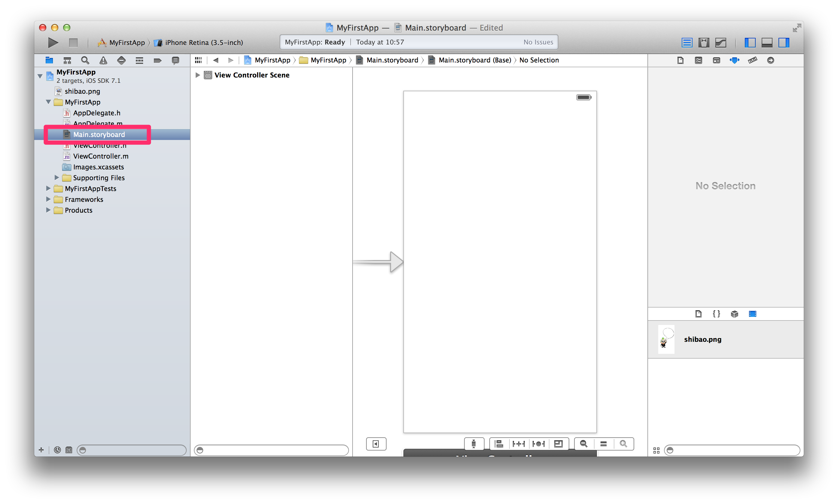Expand the Frameworks group
The width and height of the screenshot is (838, 504).
pyautogui.click(x=48, y=199)
